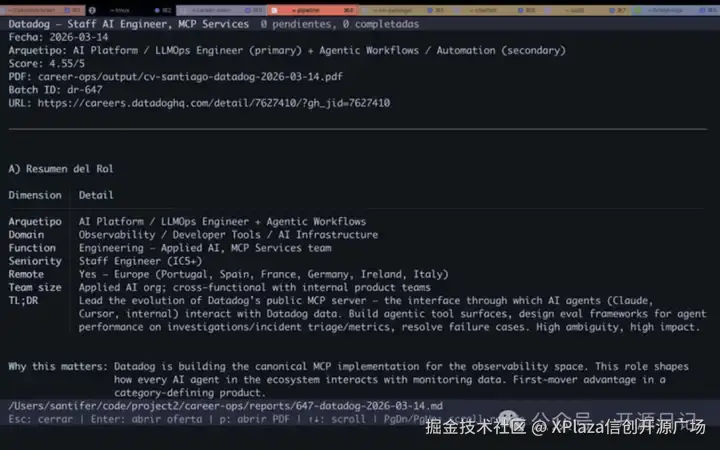Select the 'Score: 4.55/5' line
The height and width of the screenshot is (450, 720).
click(x=46, y=63)
